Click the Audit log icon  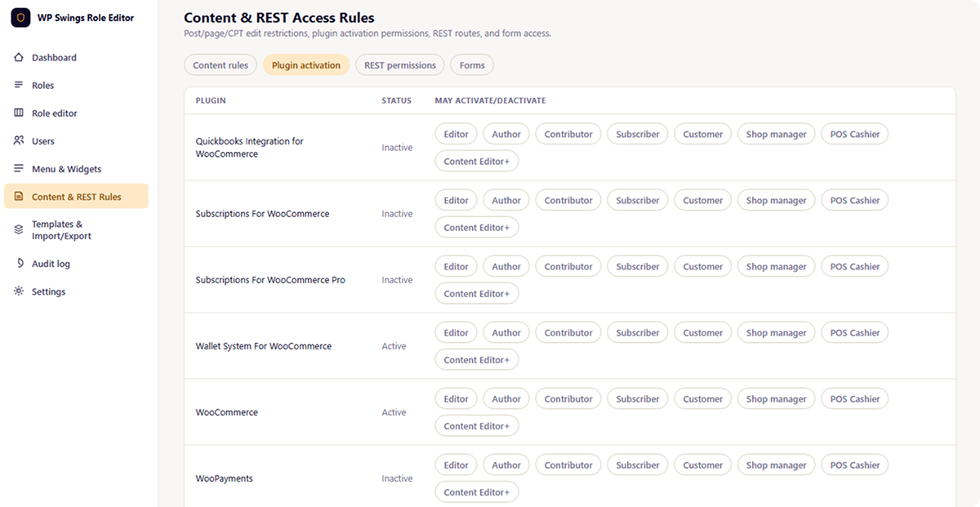pyautogui.click(x=19, y=264)
